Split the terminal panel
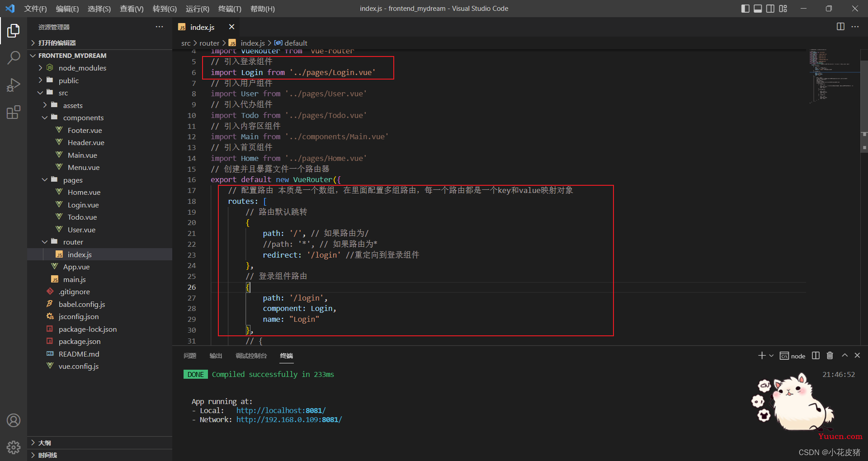The width and height of the screenshot is (868, 461). [816, 356]
